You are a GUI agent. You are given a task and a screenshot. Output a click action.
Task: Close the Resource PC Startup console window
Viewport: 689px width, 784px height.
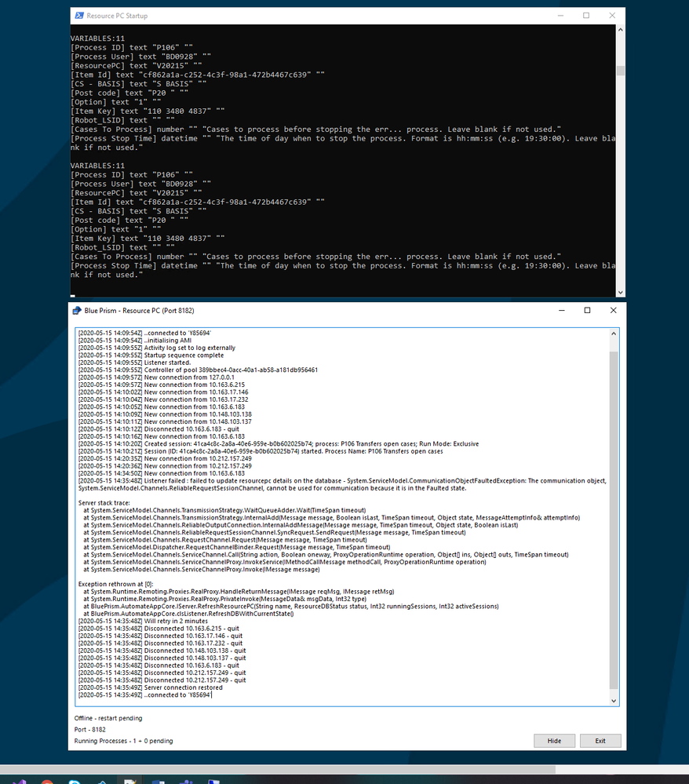point(612,16)
